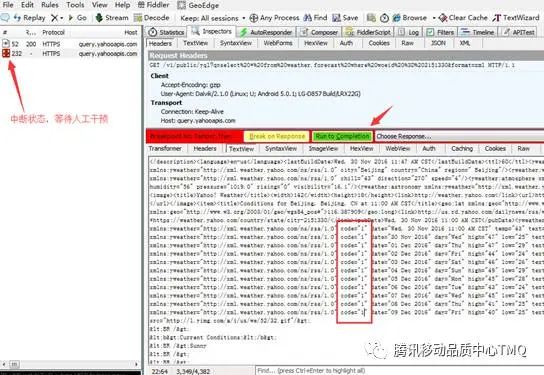Image resolution: width=544 pixels, height=375 pixels.
Task: Click the Browse toolbar icon
Action: (397, 18)
